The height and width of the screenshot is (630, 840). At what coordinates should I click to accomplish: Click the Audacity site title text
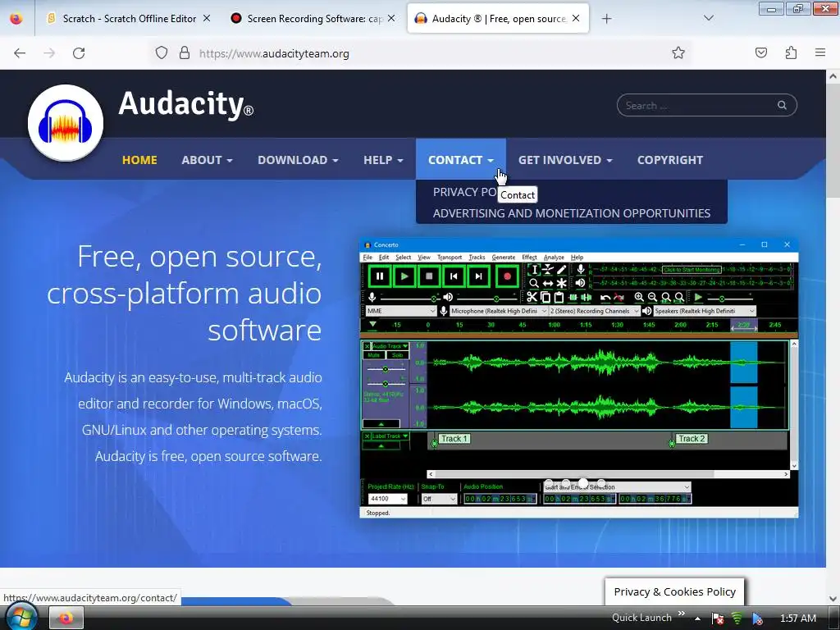point(186,103)
